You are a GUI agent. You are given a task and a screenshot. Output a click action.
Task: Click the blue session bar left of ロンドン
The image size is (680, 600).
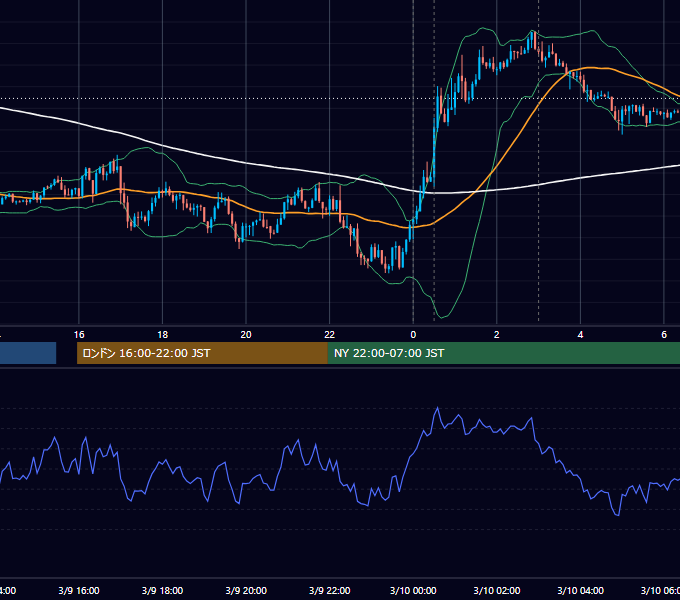[x=28, y=353]
